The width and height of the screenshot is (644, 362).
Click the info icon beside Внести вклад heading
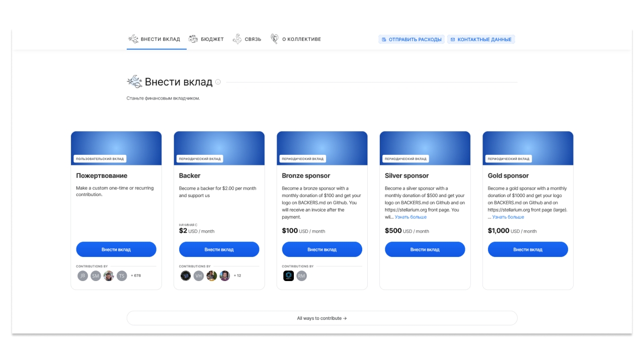pos(218,82)
